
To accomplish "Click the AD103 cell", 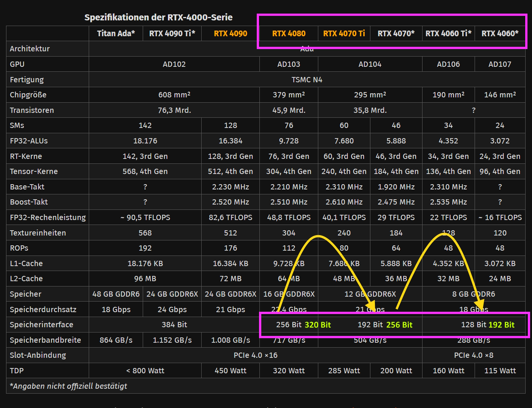I will point(289,64).
